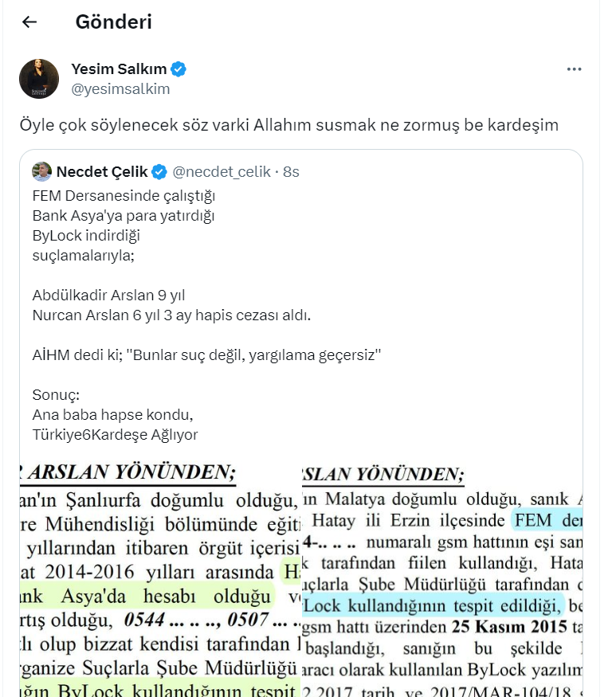Screen dimensions: 616x697
Task: Open Necdet Çelik's small avatar
Action: point(41,171)
